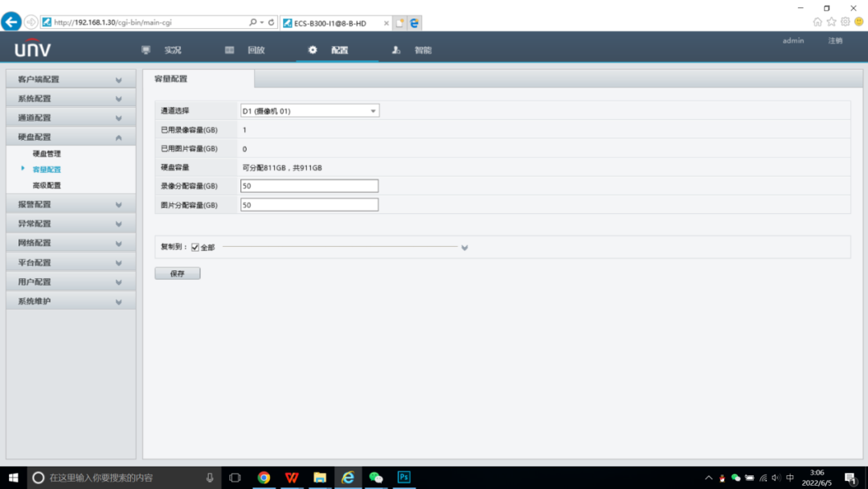Collapse the 硬盘配置 sidebar section
The image size is (868, 489).
71,138
